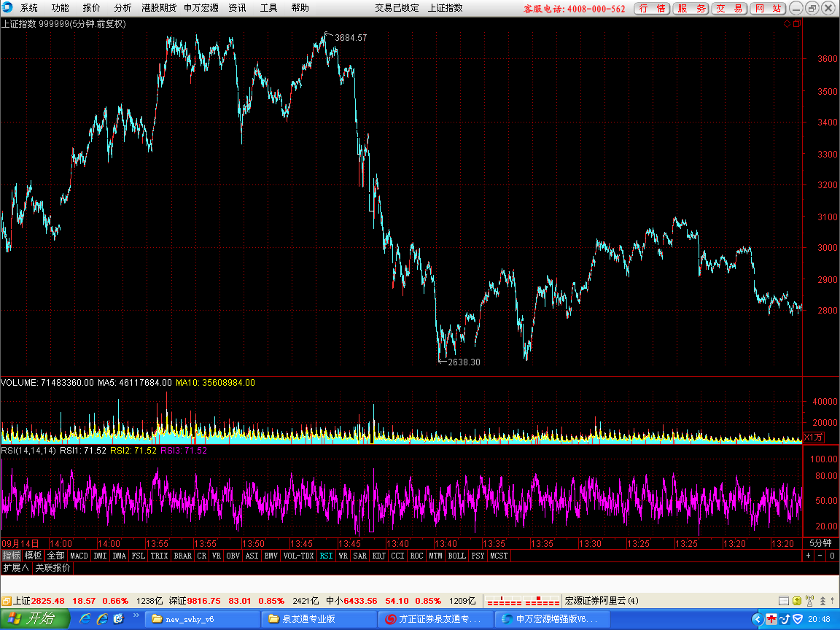840x630 pixels.
Task: Open 资讯 menu
Action: [x=237, y=8]
